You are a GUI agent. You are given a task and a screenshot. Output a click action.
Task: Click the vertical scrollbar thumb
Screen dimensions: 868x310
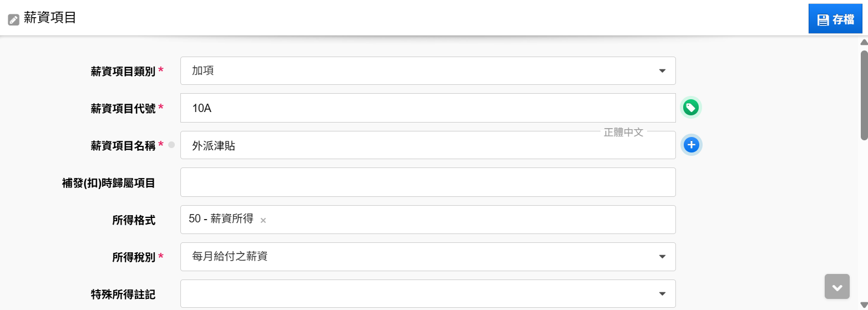tap(864, 94)
